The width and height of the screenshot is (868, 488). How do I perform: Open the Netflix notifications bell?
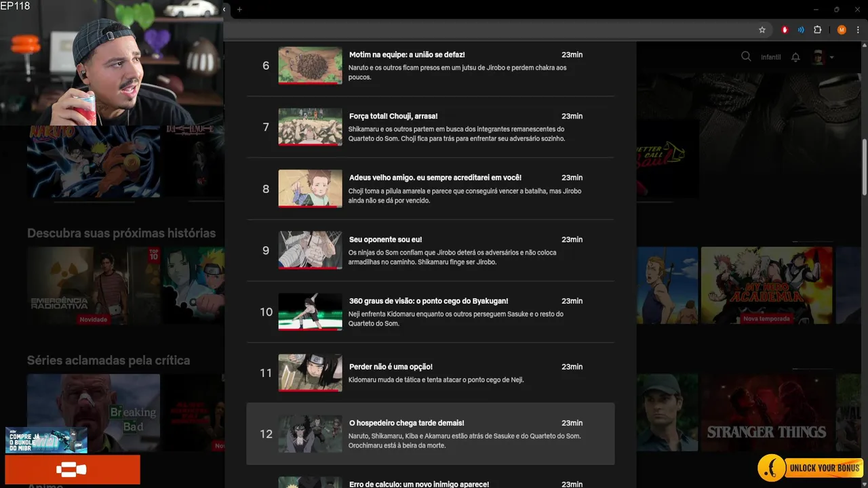(x=796, y=57)
